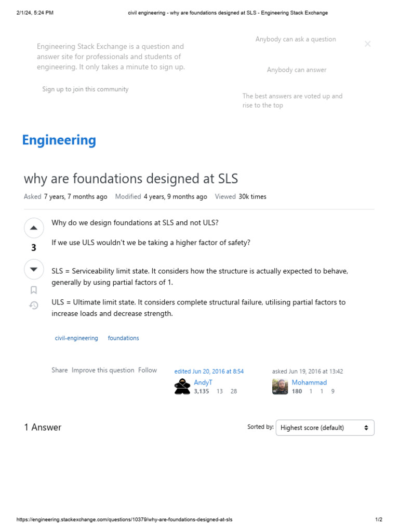The width and height of the screenshot is (399, 532).
Task: Follow this question
Action: (x=148, y=370)
